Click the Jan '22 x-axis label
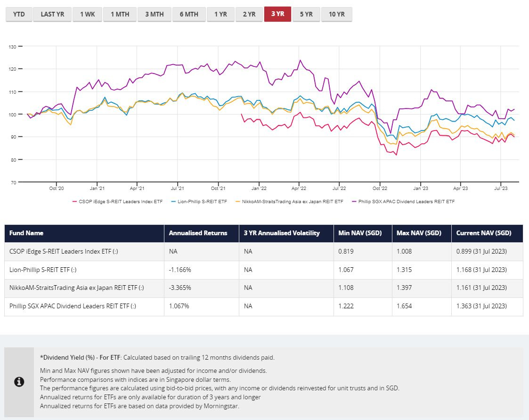 [x=259, y=189]
